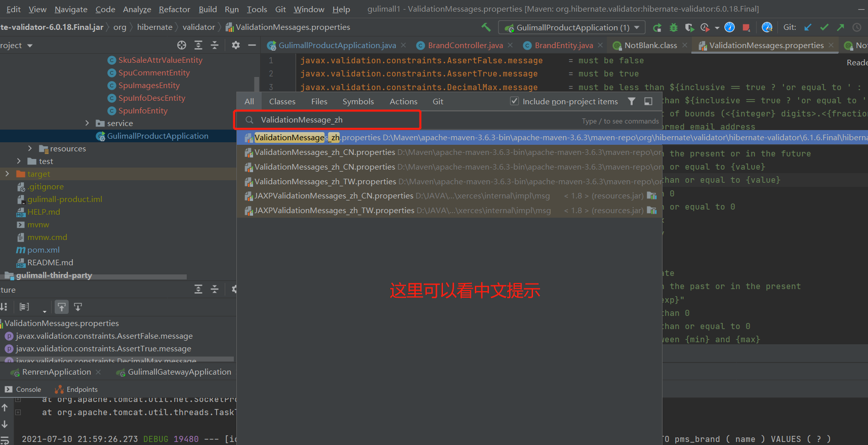868x445 pixels.
Task: Open the Git search tab
Action: (438, 101)
